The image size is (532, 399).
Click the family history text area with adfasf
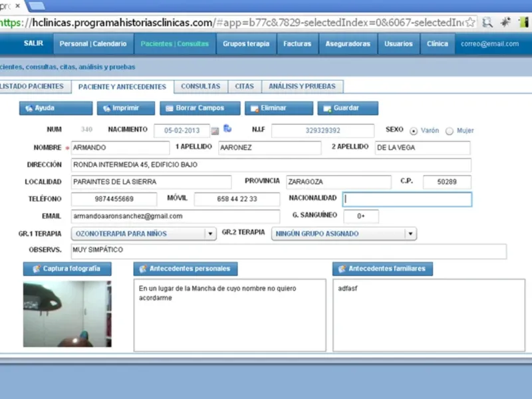[x=429, y=315]
